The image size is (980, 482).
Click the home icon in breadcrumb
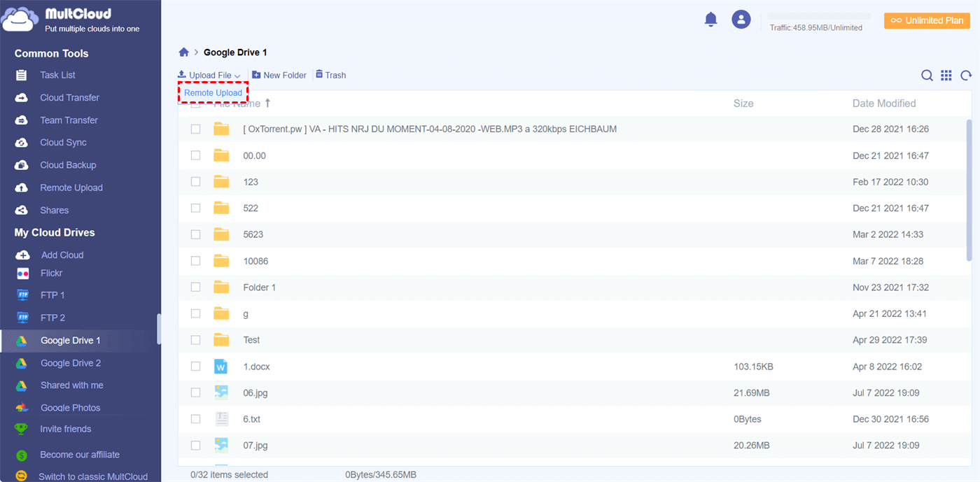tap(184, 52)
